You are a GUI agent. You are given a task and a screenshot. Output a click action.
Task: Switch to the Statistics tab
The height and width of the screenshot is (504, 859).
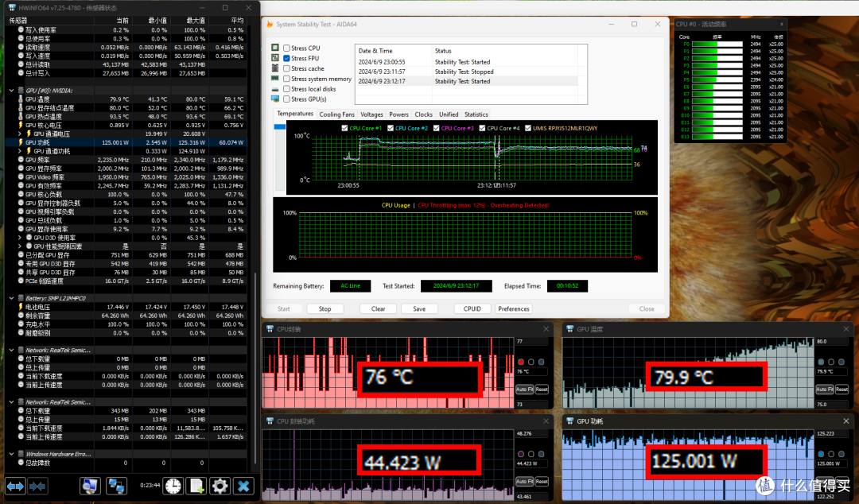point(476,114)
